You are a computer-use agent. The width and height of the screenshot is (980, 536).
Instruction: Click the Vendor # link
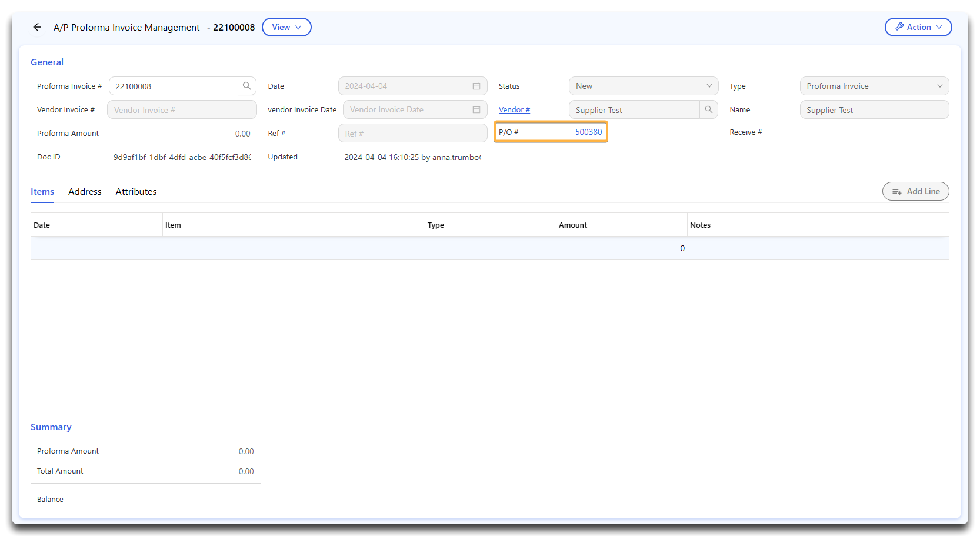[514, 109]
